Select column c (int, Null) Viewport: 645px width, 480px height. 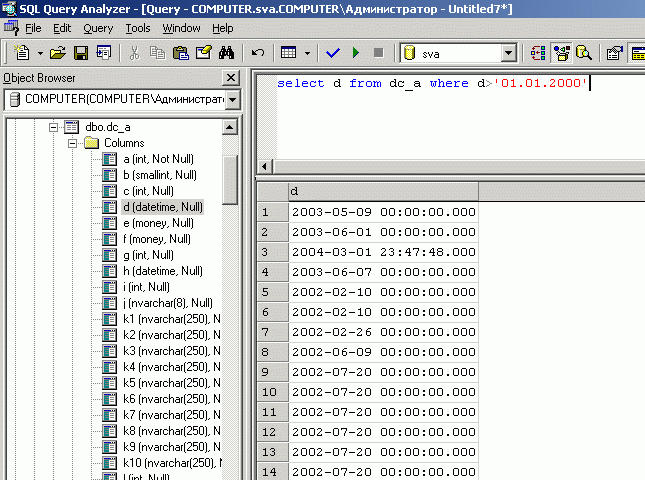(148, 191)
